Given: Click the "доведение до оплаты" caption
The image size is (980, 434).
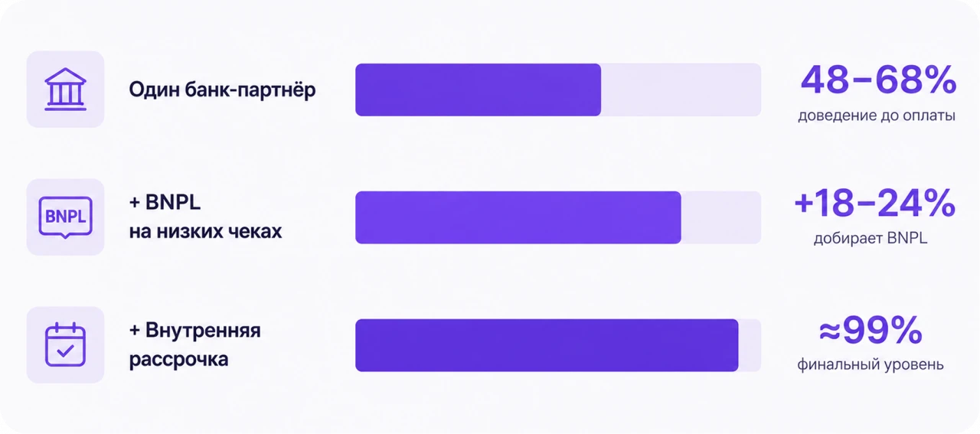Looking at the screenshot, I should pos(877,117).
